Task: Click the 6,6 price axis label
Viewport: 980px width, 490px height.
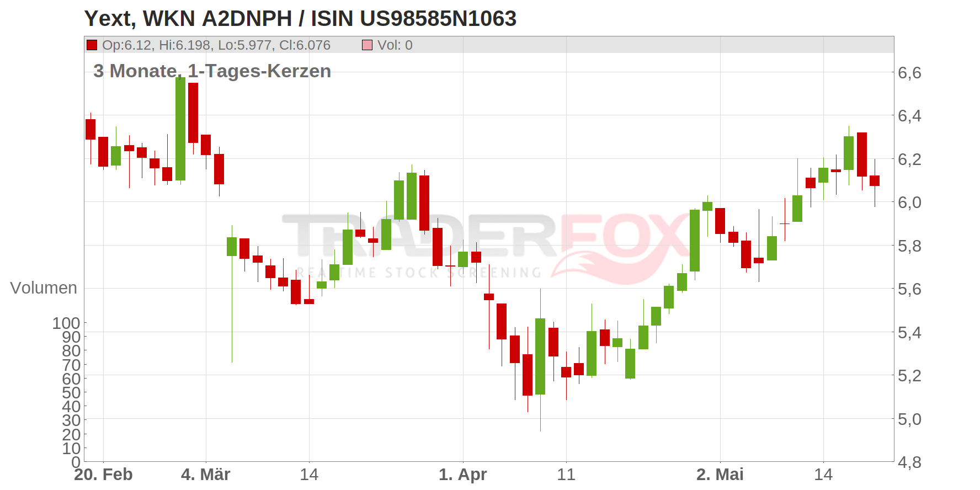Action: (x=909, y=73)
